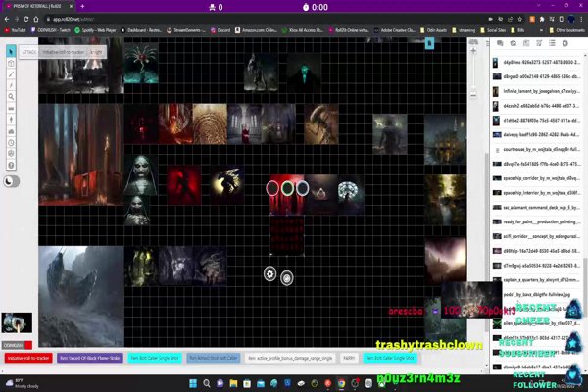Click the nun face image on the map

point(140,174)
